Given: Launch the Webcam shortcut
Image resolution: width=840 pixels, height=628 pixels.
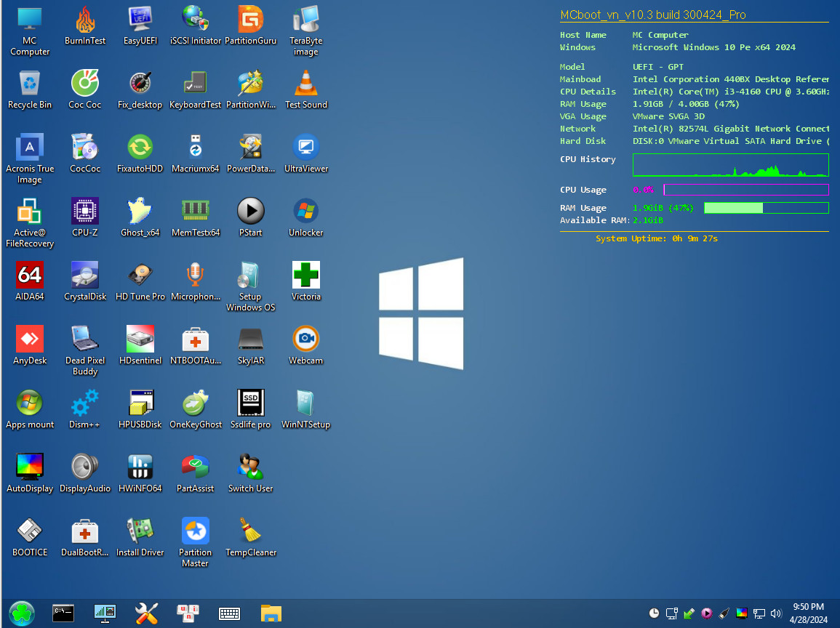Looking at the screenshot, I should (306, 345).
